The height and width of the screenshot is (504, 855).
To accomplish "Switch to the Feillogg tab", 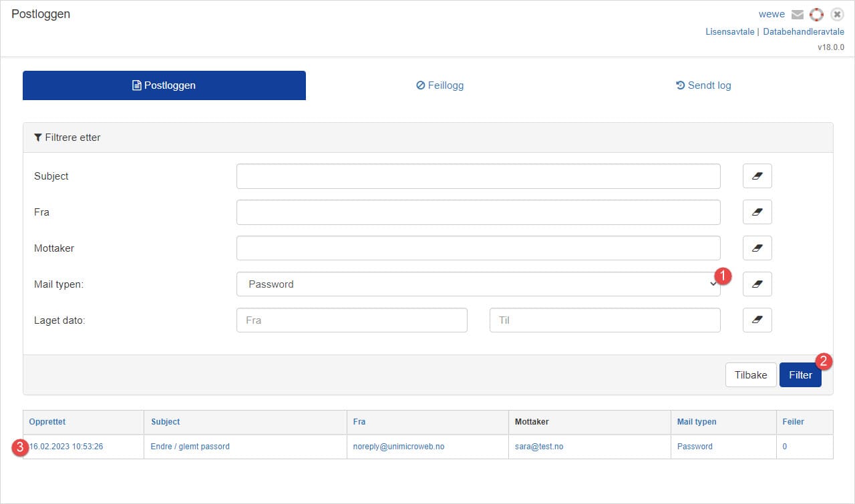I will click(x=440, y=85).
